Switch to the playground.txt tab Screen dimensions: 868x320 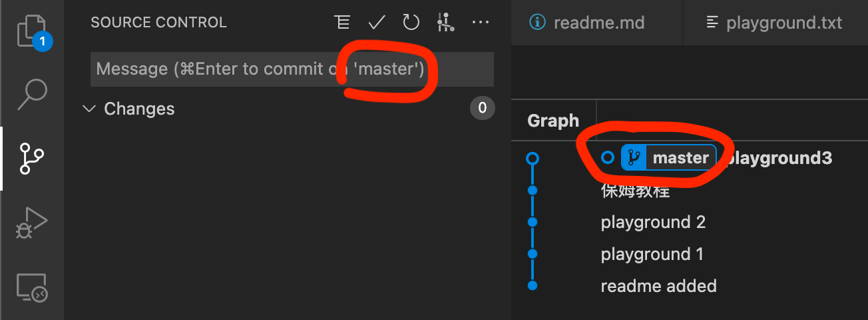tap(774, 23)
